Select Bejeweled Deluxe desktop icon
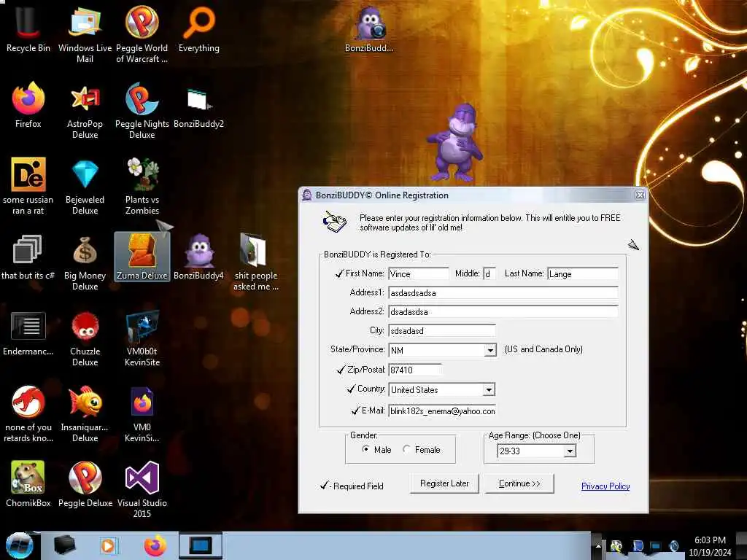This screenshot has height=560, width=747. [85, 186]
